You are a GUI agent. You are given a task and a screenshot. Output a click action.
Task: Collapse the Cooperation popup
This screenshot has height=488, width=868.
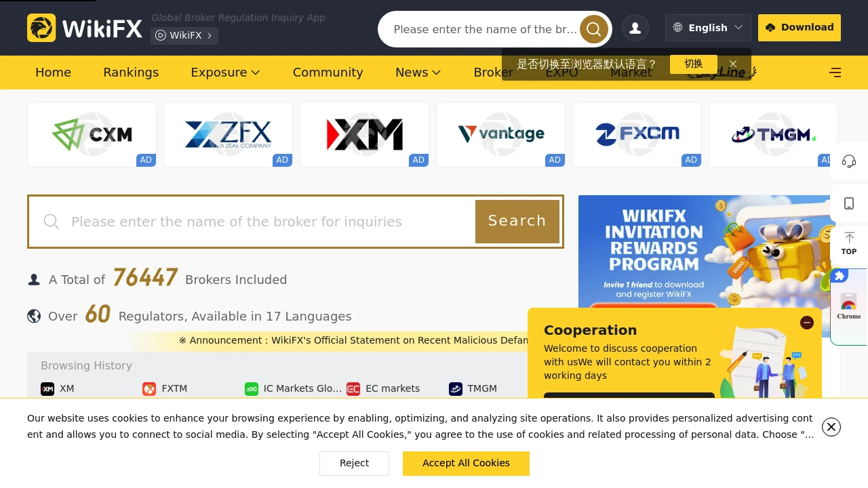tap(807, 323)
